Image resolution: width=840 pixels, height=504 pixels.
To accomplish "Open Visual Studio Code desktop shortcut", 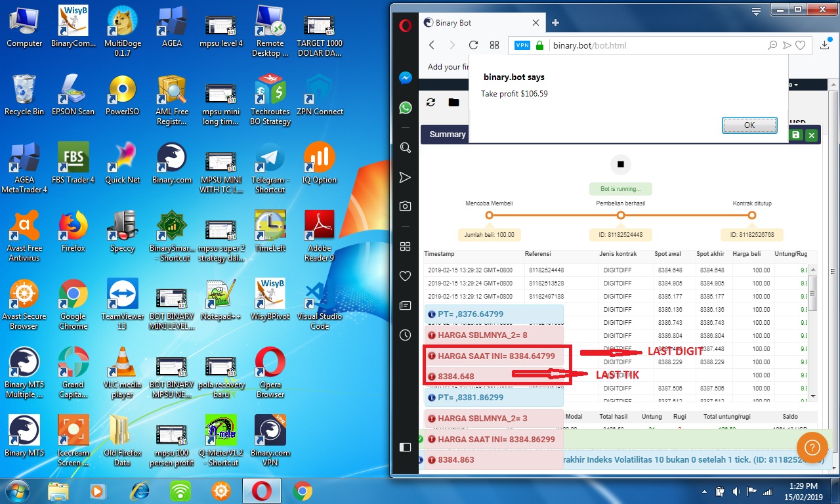I will tap(320, 304).
